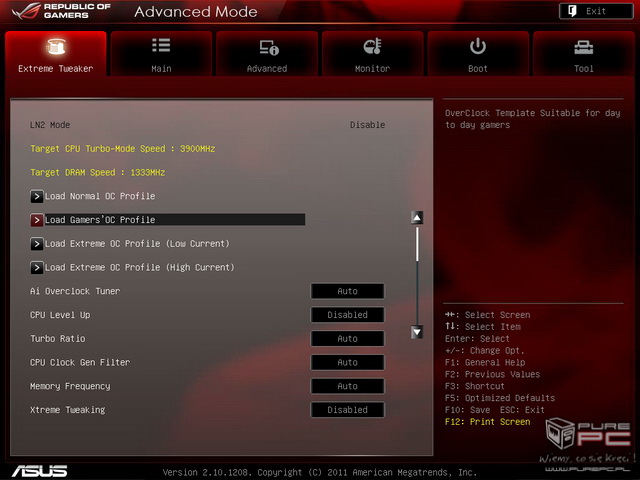Click the Enter: Select hint

click(477, 339)
